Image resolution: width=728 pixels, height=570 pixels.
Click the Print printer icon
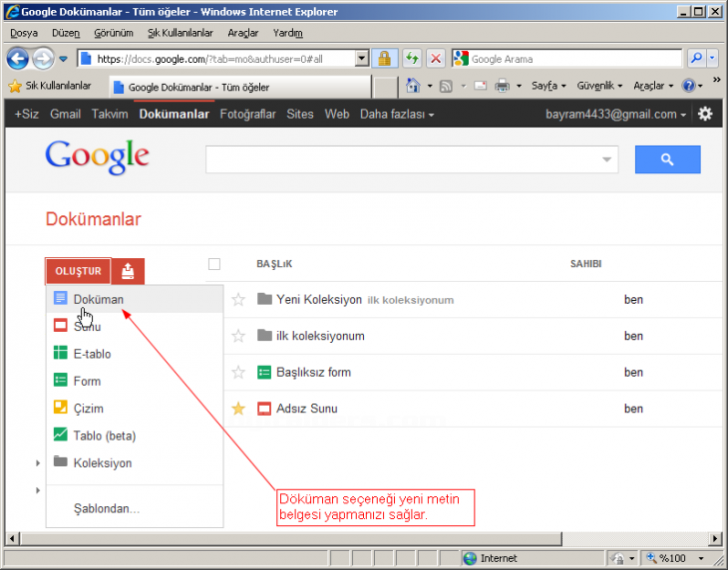click(x=502, y=86)
